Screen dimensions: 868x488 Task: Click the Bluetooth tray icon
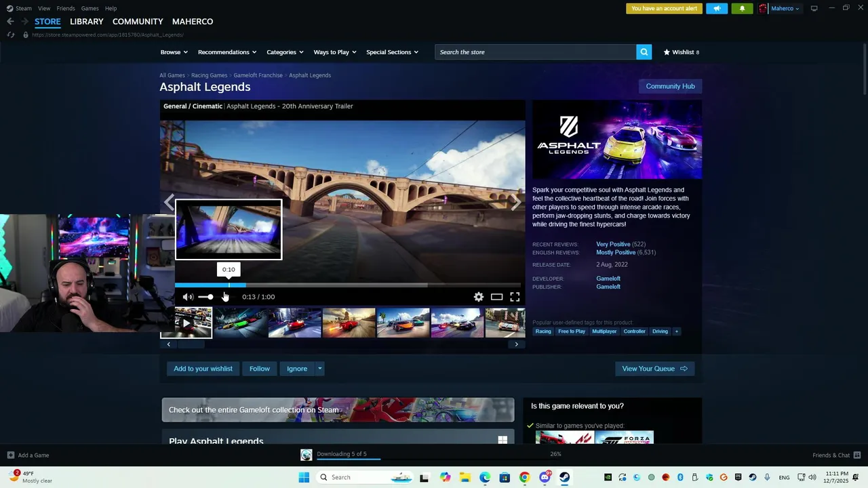(680, 477)
